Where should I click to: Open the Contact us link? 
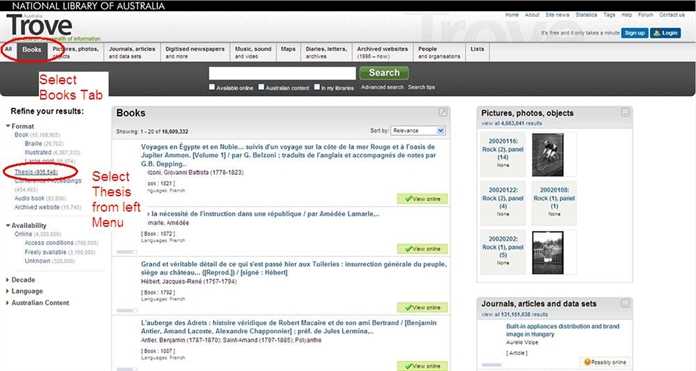672,15
